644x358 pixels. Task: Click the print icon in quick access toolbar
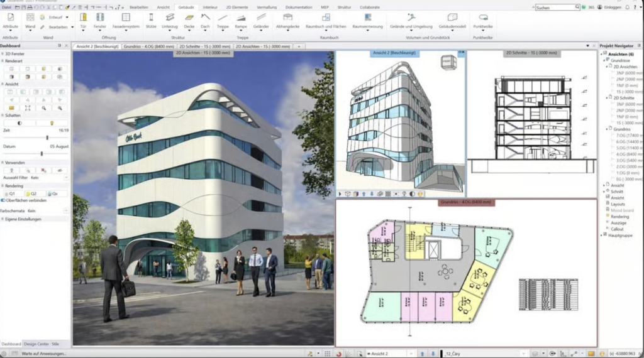(30, 7)
